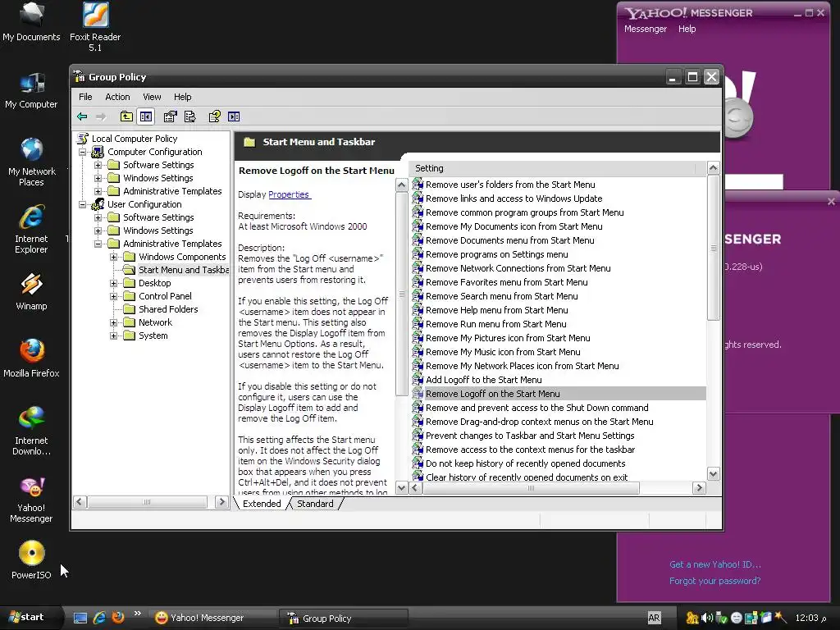Select 'Add Logoff to the Start Menu' policy icon
This screenshot has width=840, height=630.
pos(418,380)
